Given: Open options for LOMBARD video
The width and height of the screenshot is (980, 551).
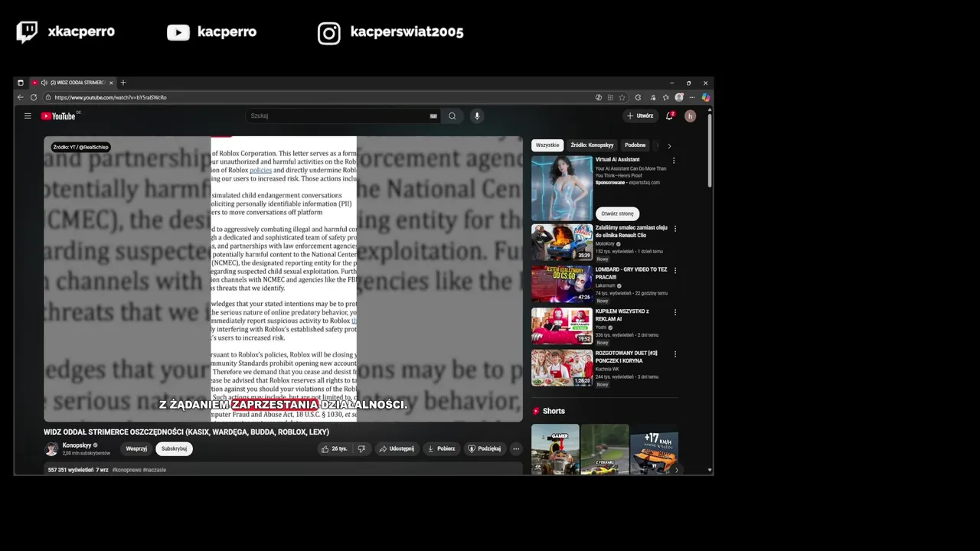Looking at the screenshot, I should (675, 271).
